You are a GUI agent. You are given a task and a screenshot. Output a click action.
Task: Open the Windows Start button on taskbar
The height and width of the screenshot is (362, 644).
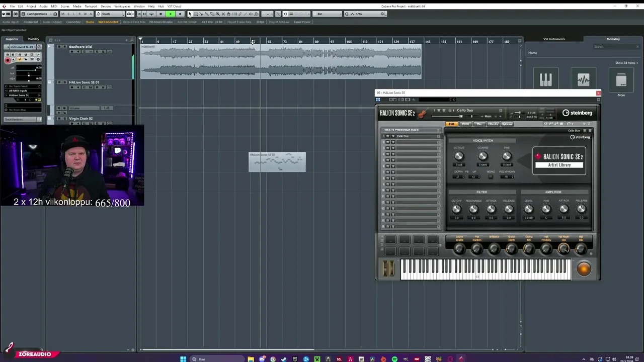[183, 359]
